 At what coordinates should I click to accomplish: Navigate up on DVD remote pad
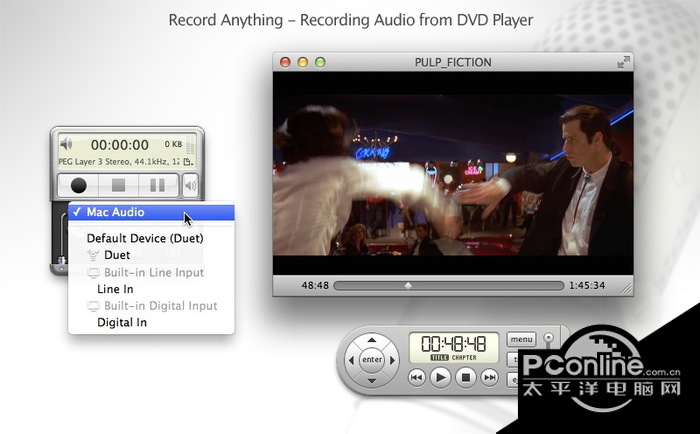pos(371,340)
